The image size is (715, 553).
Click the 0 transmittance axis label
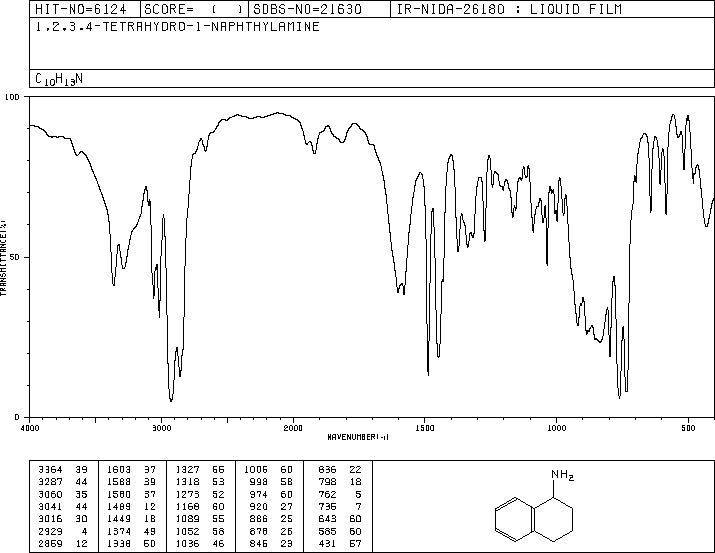[x=17, y=417]
